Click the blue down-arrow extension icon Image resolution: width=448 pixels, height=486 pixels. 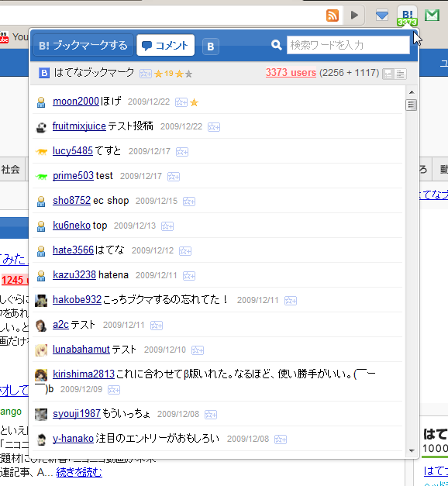[382, 16]
